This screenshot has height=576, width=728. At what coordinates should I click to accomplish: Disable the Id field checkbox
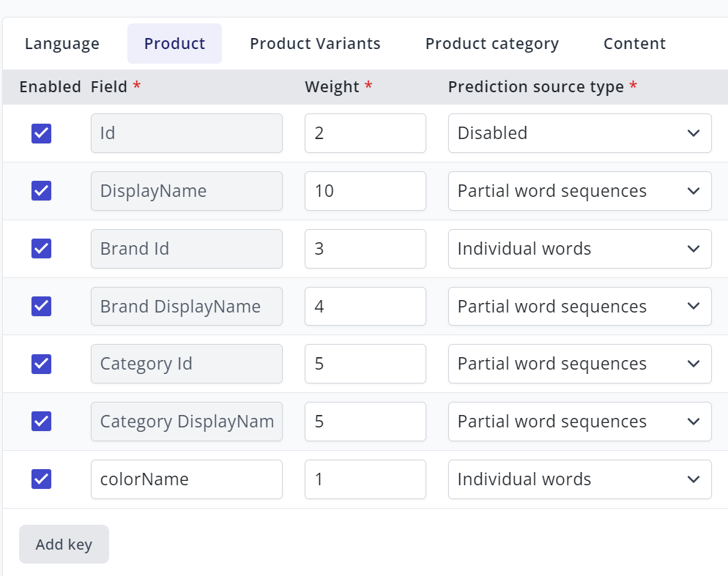pyautogui.click(x=42, y=133)
